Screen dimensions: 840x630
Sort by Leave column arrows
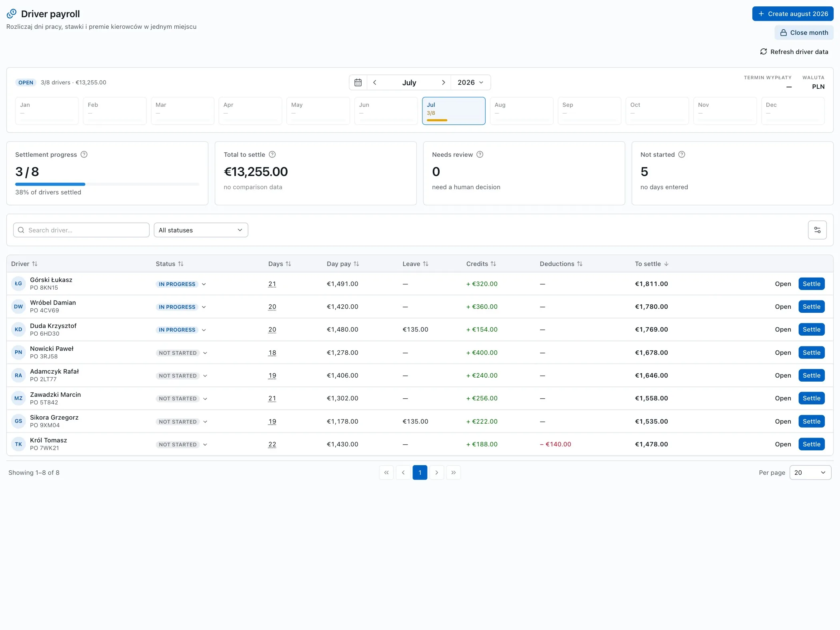(x=426, y=264)
